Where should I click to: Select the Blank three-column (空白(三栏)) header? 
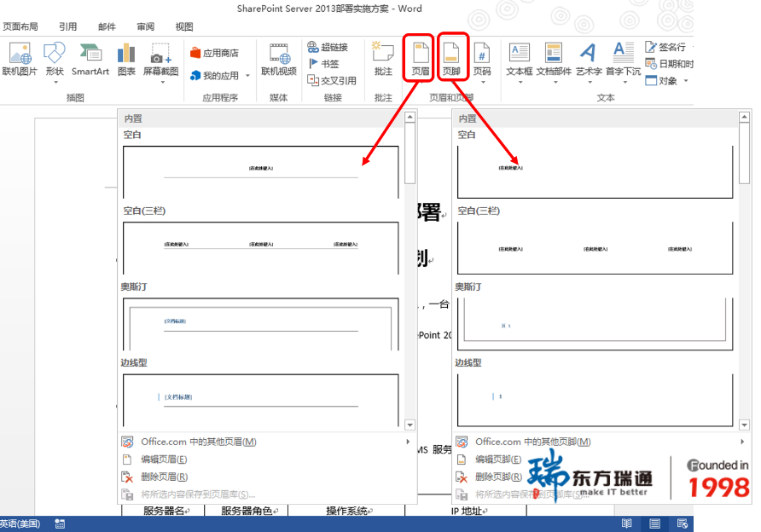[x=261, y=248]
